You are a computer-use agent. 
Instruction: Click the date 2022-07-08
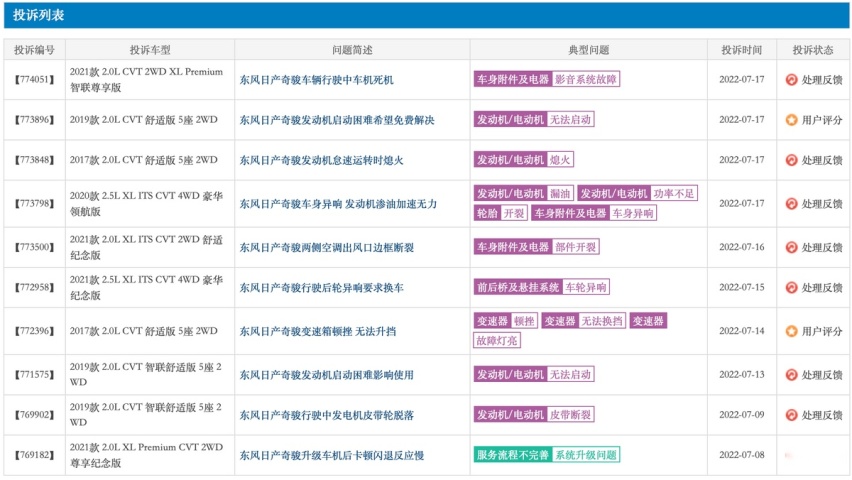[742, 456]
